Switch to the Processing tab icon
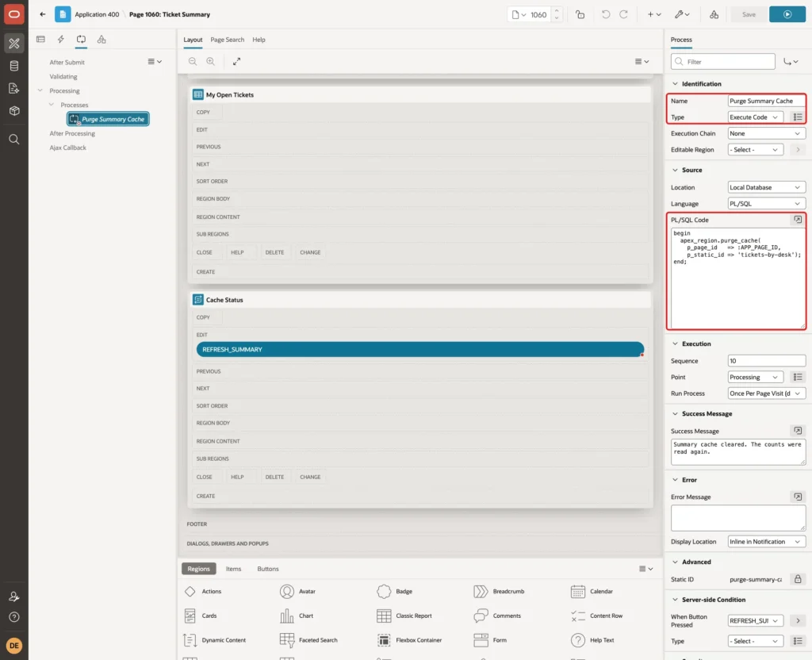Screen dimensions: 812x660 [81, 40]
